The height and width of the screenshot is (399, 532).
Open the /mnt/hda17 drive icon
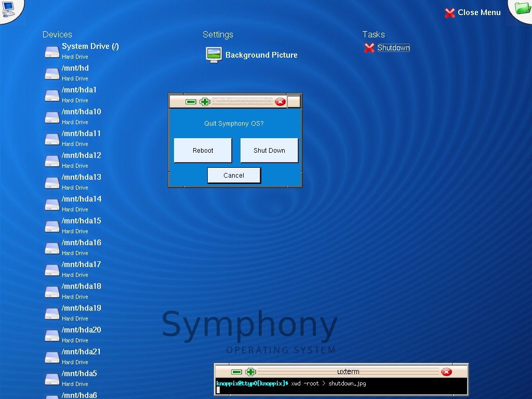(x=52, y=270)
